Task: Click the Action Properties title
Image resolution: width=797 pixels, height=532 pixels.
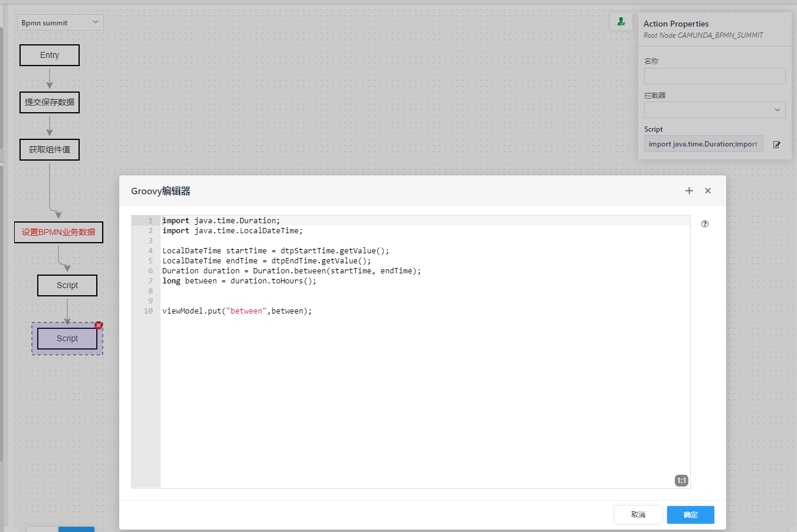Action: (676, 24)
